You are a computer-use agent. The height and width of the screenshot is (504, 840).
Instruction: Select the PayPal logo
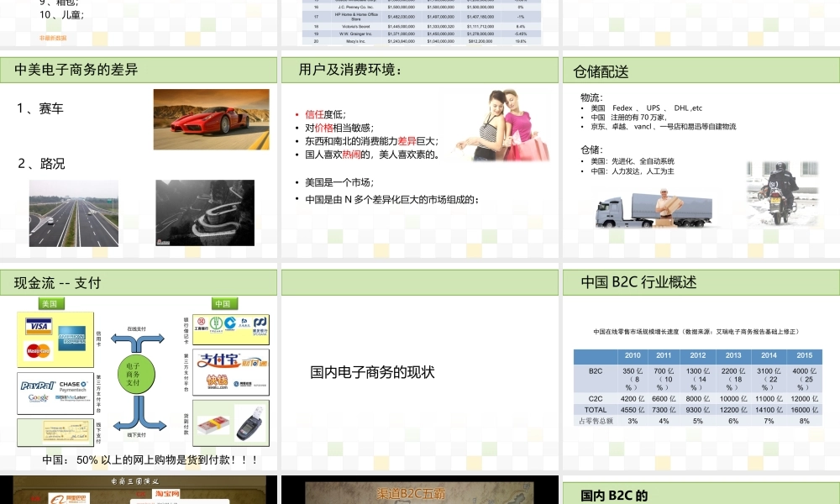tap(37, 384)
